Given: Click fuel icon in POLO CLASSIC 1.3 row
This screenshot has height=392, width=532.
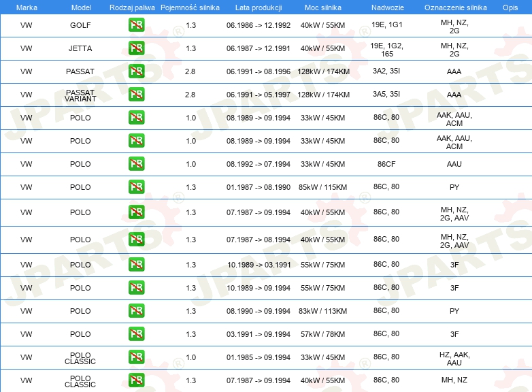Looking at the screenshot, I should point(136,380).
